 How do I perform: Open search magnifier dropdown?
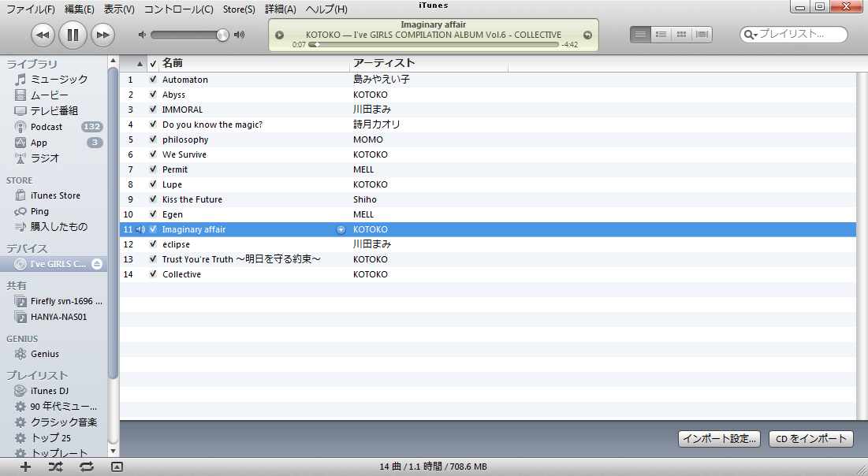coord(751,35)
